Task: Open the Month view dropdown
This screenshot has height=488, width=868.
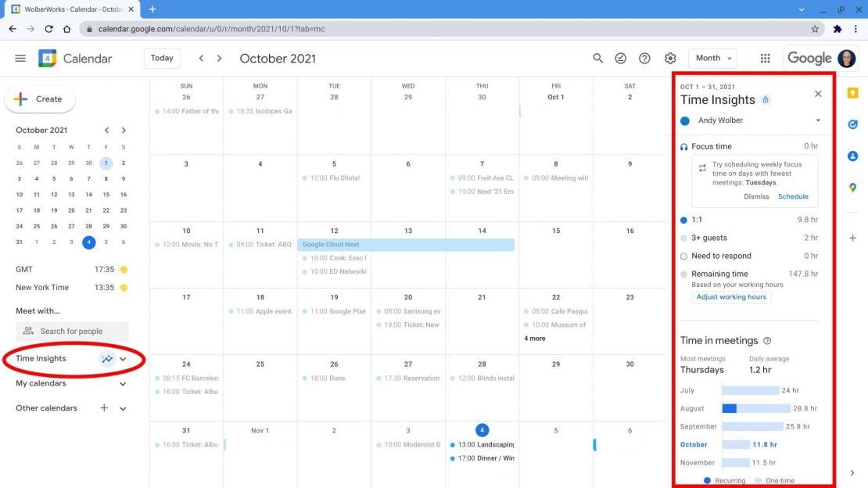Action: (x=713, y=58)
